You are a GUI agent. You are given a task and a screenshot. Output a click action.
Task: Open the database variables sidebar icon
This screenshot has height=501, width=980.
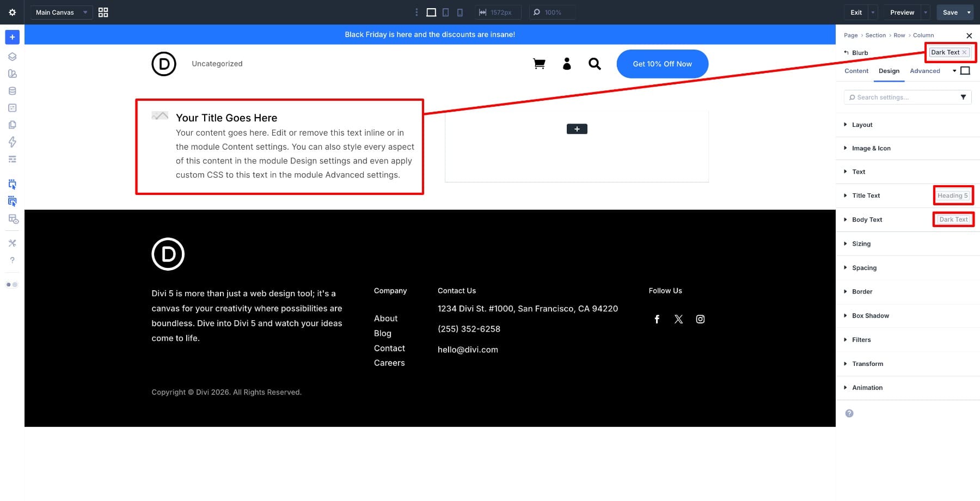click(x=12, y=91)
